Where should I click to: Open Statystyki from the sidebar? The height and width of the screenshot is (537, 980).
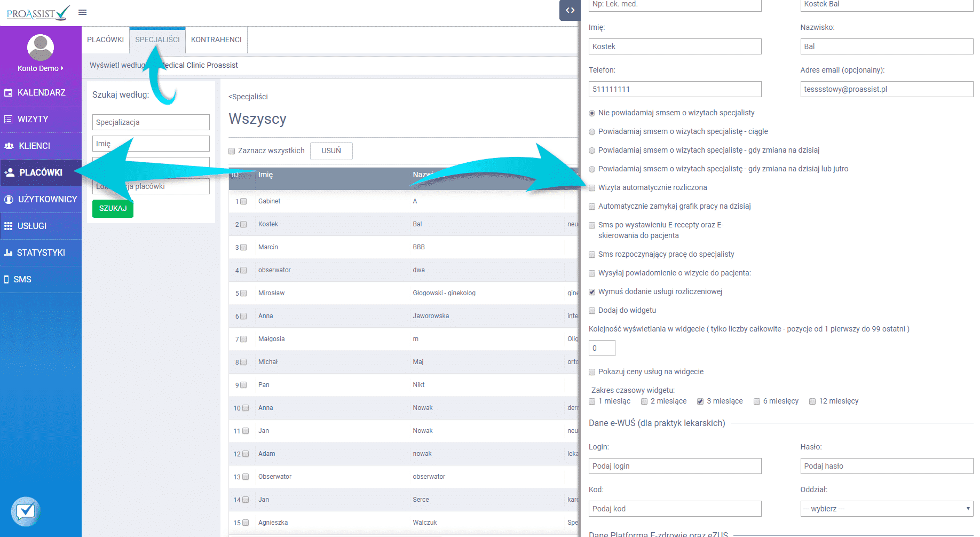(x=41, y=252)
